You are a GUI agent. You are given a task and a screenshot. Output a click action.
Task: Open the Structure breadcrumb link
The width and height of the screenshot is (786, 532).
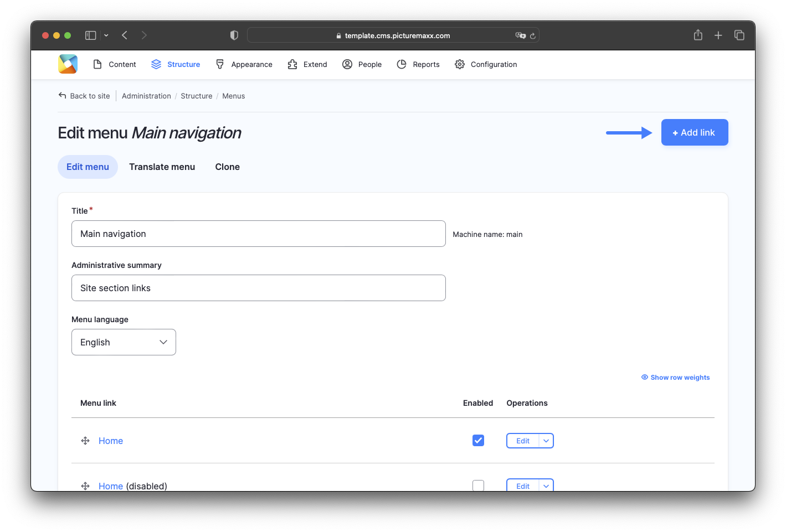(x=197, y=96)
